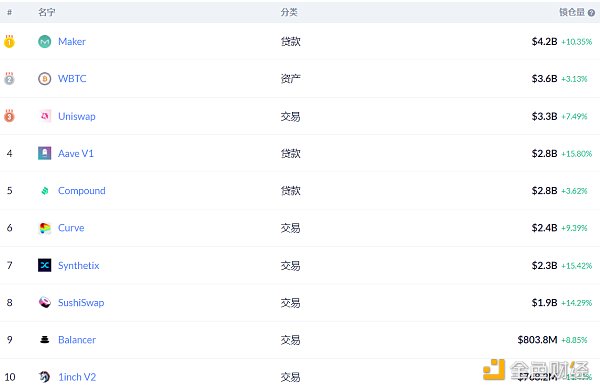Viewport: 600px width, 391px height.
Task: Sort by the 锁仓量 column header
Action: (x=572, y=12)
